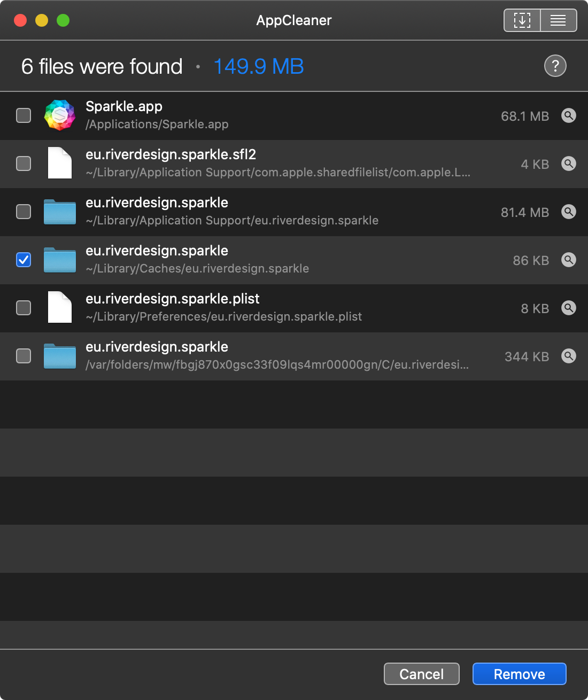Select the eu.riverdesign.sparkle.plist checkbox

(x=24, y=308)
